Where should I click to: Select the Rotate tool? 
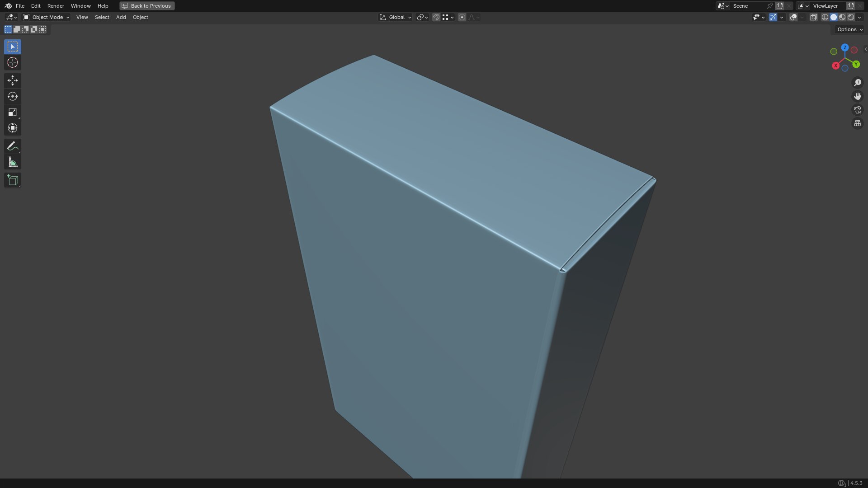click(x=13, y=96)
